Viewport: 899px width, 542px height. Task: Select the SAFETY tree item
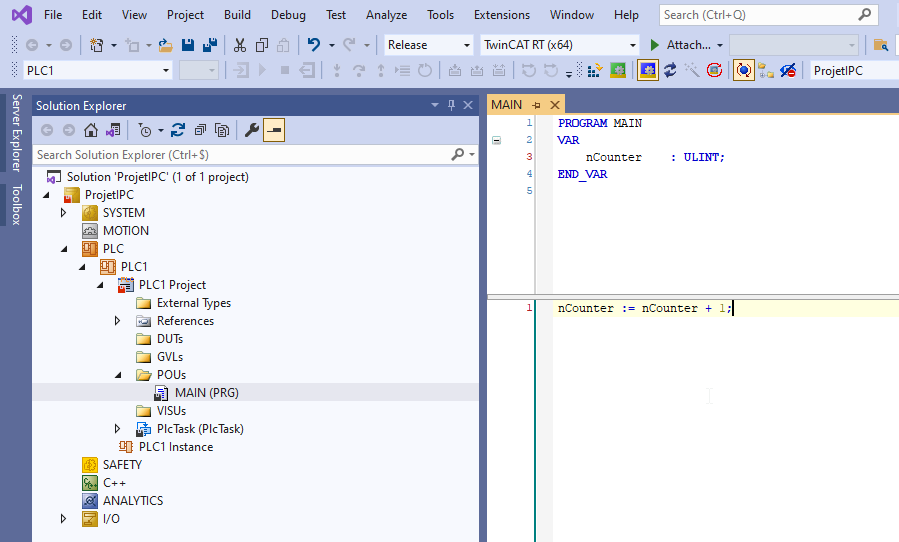[x=122, y=465]
